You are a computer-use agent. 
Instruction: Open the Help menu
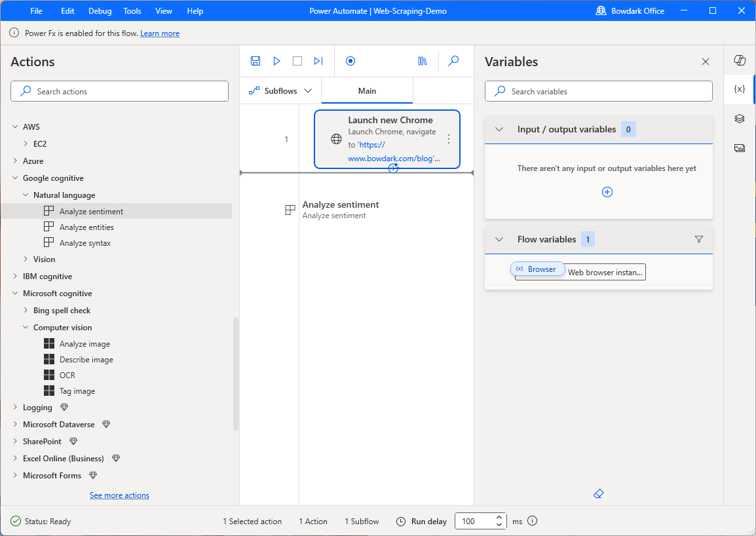195,10
